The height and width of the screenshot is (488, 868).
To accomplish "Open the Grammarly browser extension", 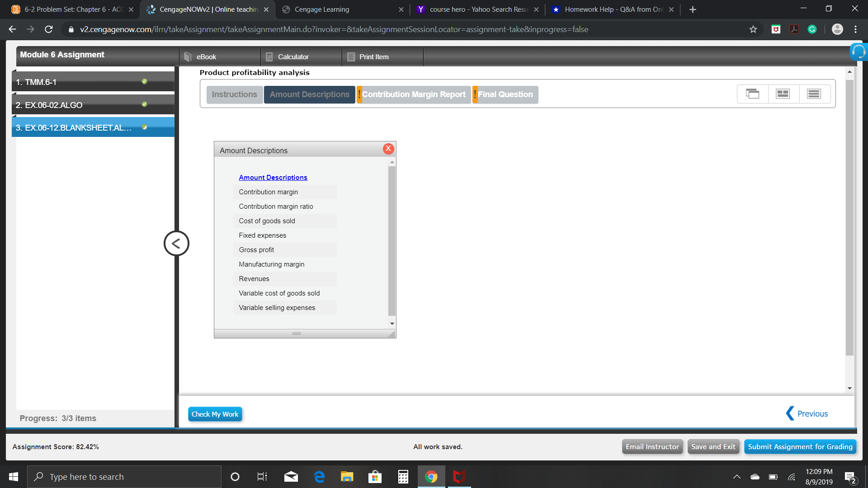I will click(812, 29).
